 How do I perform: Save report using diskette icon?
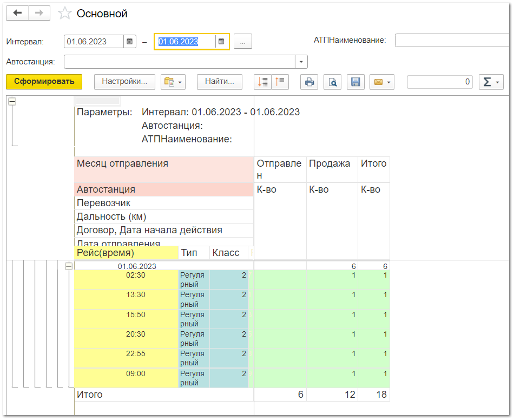tap(355, 82)
